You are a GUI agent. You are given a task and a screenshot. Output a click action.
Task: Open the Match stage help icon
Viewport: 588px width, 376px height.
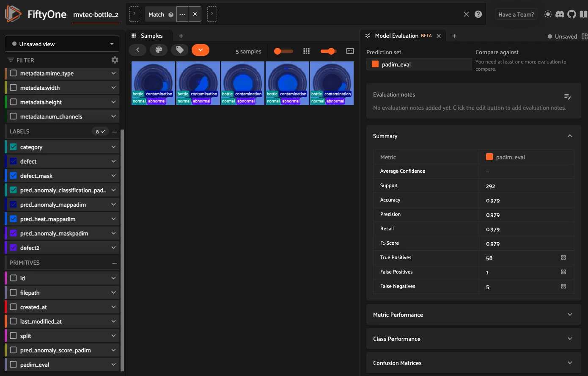tap(171, 15)
